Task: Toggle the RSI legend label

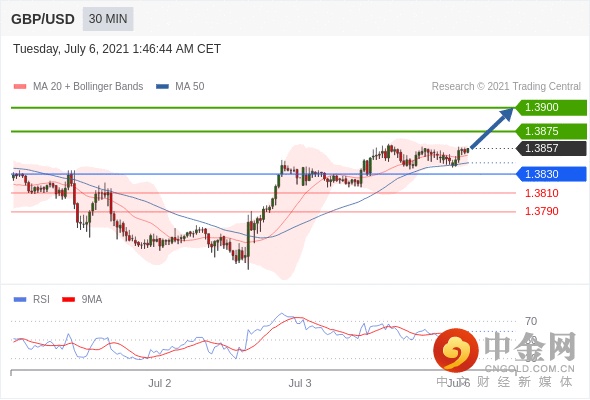Action: coord(41,300)
